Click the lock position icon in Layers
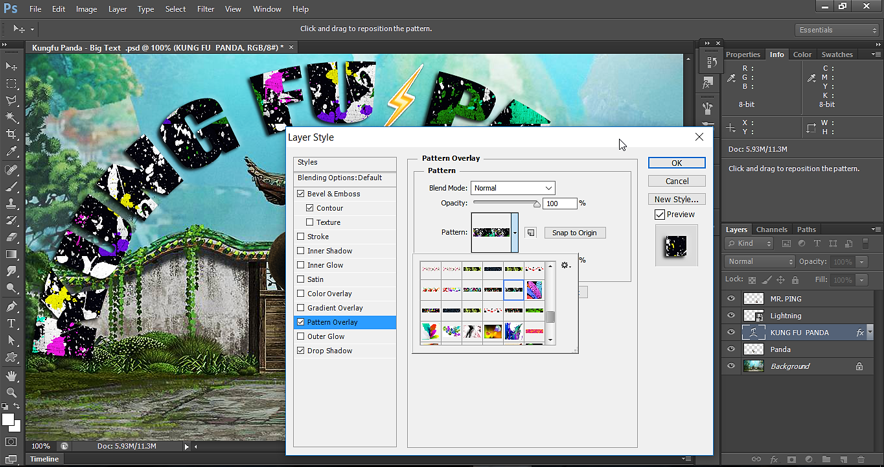 click(781, 280)
